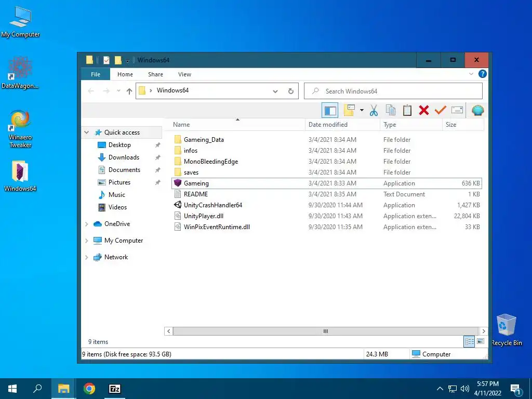Open the address bar history dropdown
The width and height of the screenshot is (532, 399).
coord(275,91)
